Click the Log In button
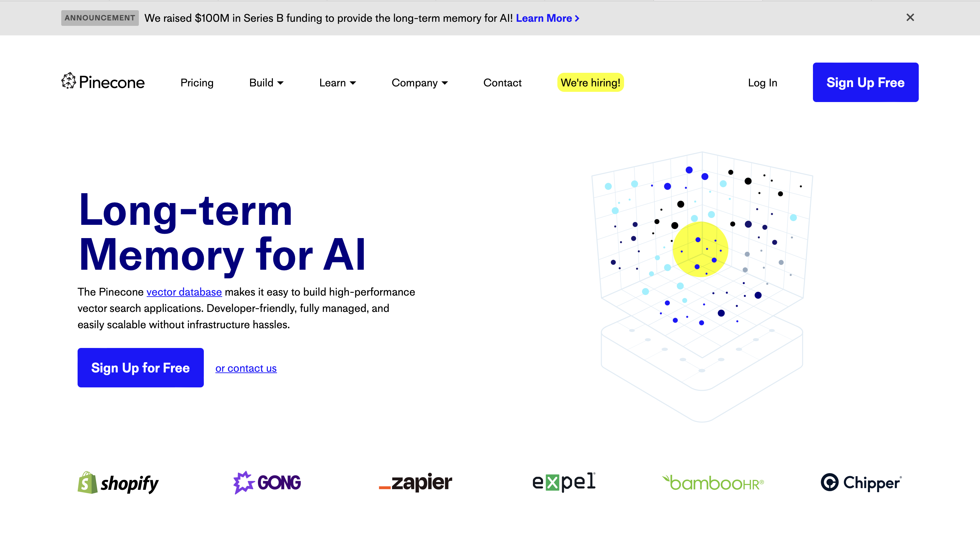This screenshot has height=534, width=980. pos(762,82)
